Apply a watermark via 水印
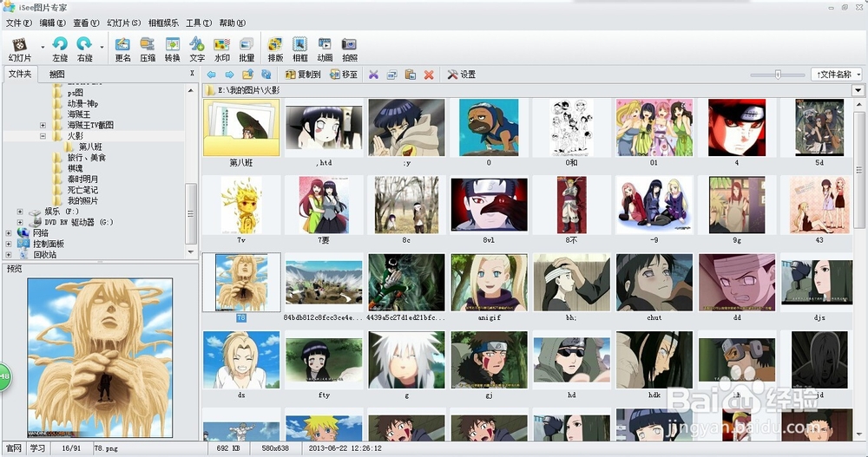 coord(221,49)
